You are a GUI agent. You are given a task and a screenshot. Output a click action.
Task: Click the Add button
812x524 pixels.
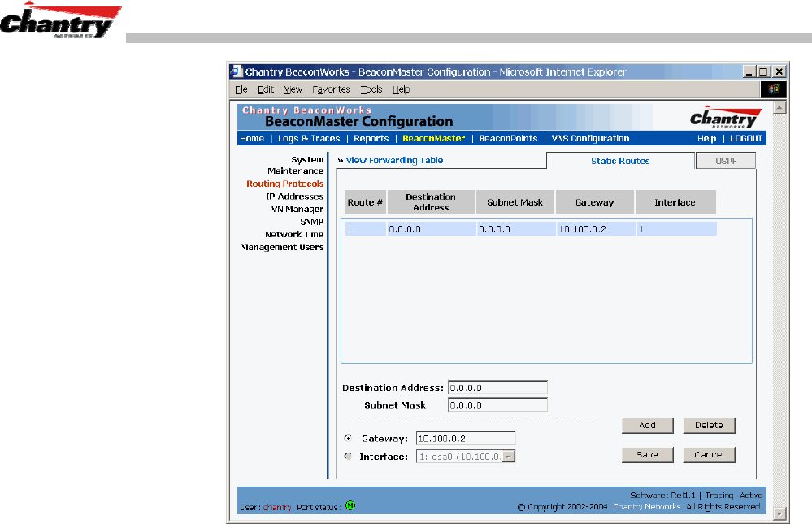647,425
